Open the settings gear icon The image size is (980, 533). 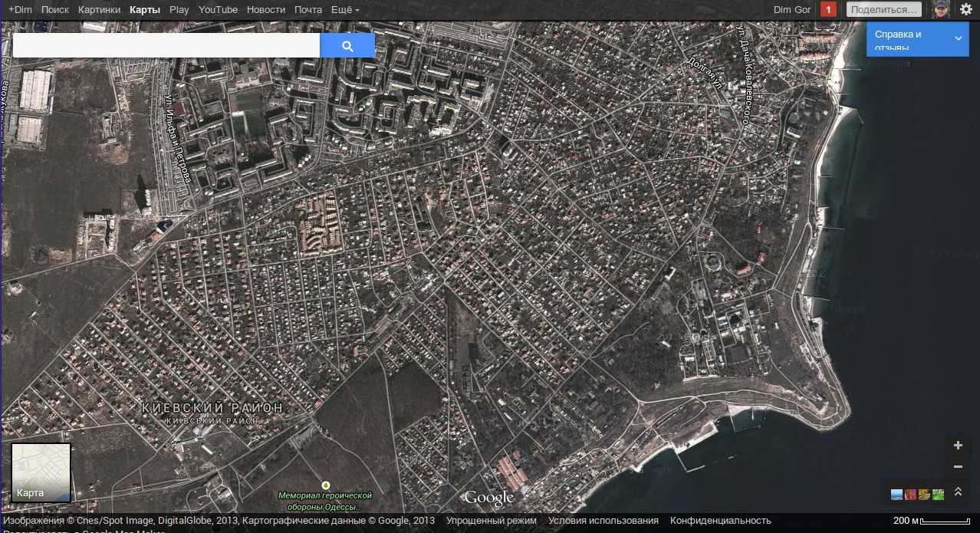coord(965,9)
